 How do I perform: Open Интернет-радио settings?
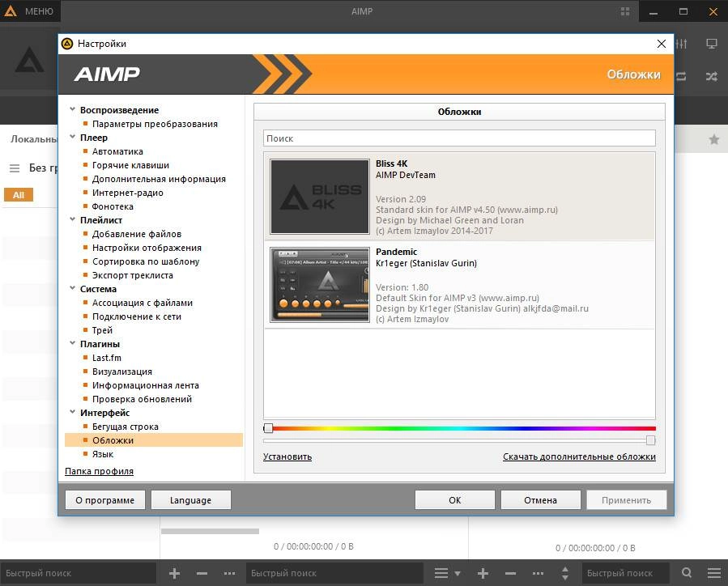pos(128,193)
